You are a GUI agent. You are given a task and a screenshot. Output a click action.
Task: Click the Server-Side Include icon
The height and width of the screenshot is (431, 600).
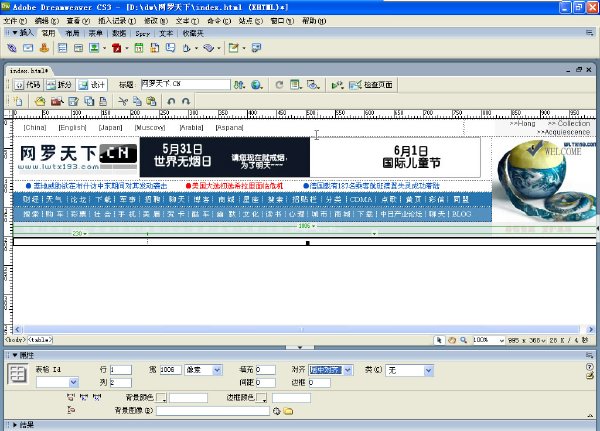(x=155, y=48)
